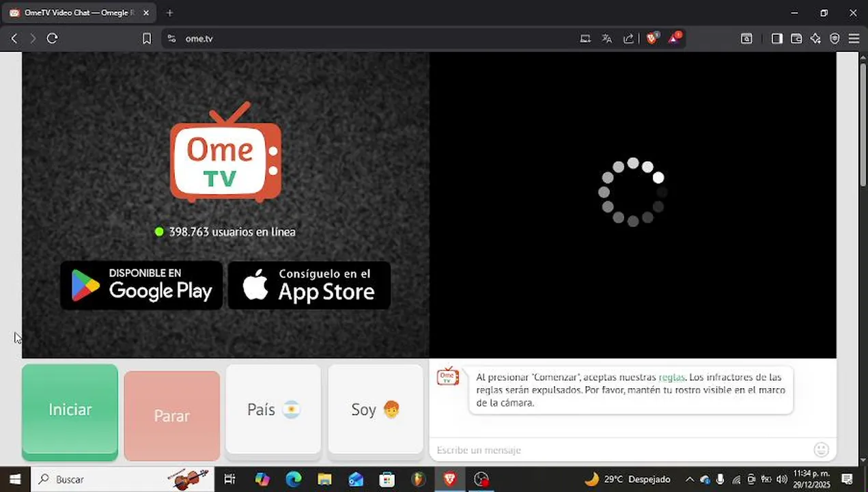This screenshot has width=868, height=492.
Task: Open the translate page icon
Action: point(606,39)
